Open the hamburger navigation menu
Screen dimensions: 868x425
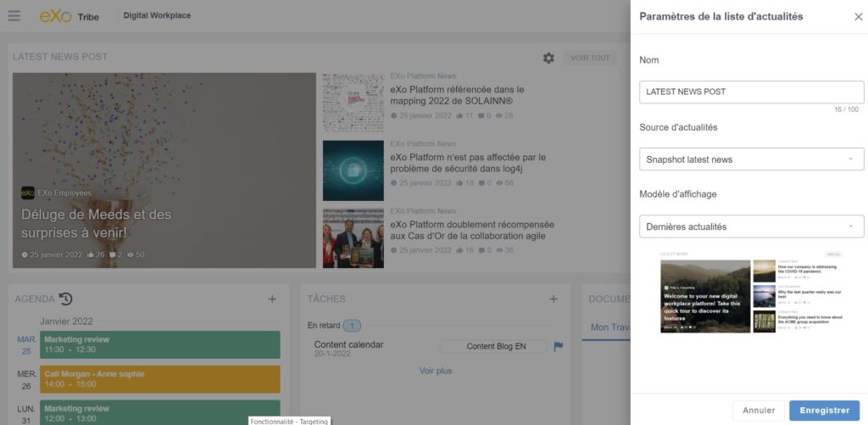tap(14, 16)
